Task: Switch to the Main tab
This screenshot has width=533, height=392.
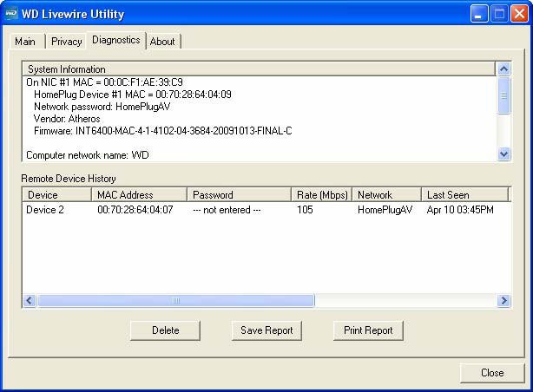Action: click(x=25, y=42)
